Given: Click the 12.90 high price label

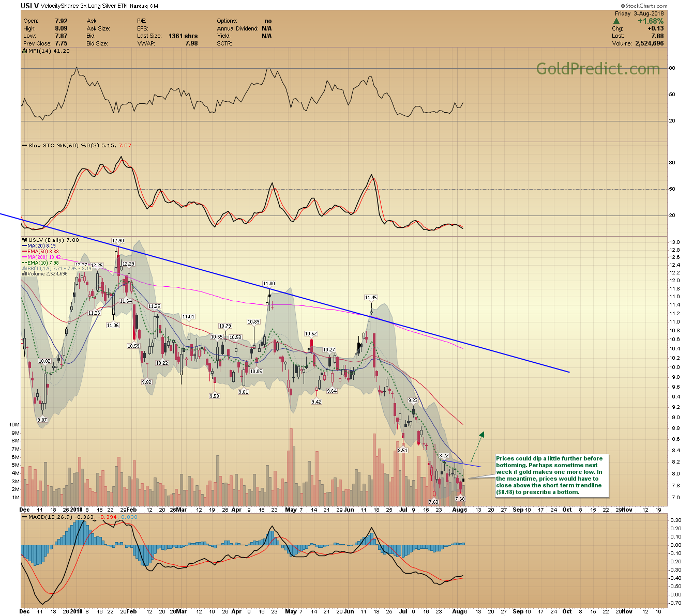Looking at the screenshot, I should point(118,241).
